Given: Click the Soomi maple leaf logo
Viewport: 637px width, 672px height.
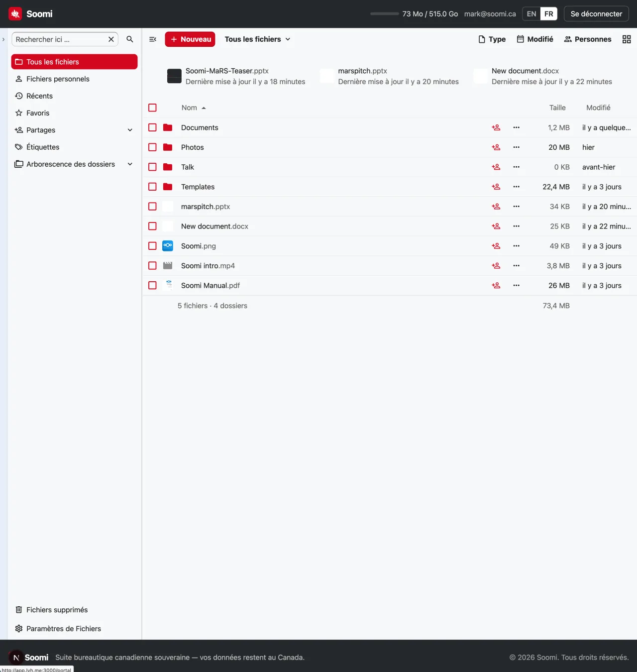Looking at the screenshot, I should pos(15,14).
